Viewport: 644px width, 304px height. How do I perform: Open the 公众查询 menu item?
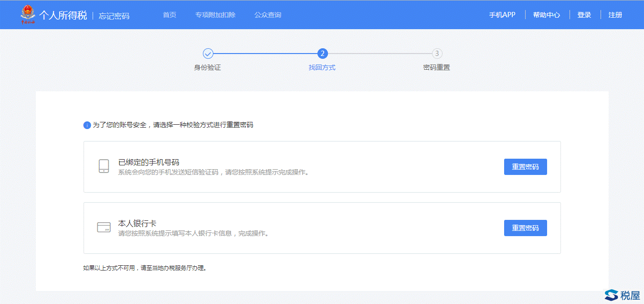(x=268, y=15)
